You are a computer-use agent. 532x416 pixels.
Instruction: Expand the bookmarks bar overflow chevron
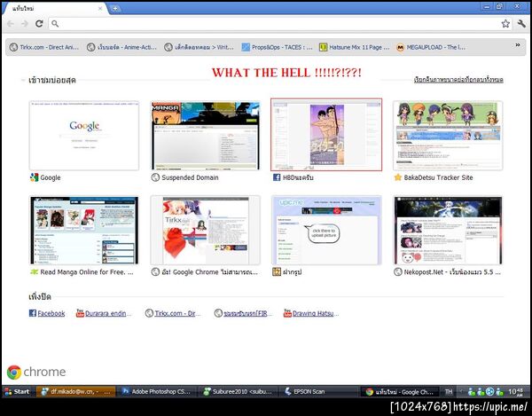click(x=518, y=45)
